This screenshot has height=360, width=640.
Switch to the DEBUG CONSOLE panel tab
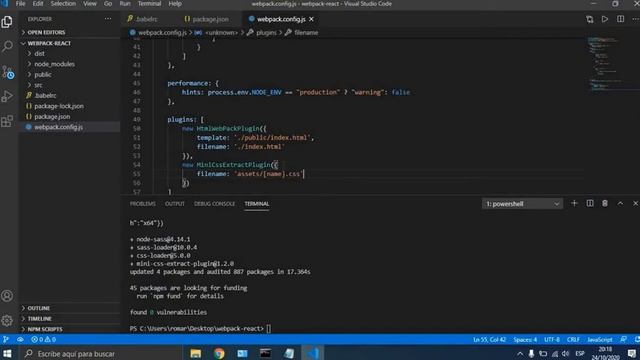click(214, 204)
